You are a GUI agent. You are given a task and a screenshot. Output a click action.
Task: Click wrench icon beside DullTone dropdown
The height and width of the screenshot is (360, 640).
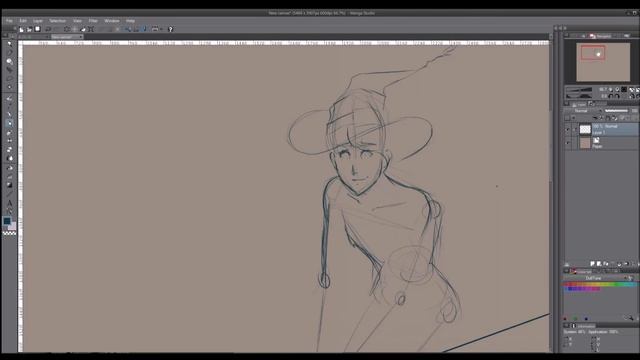[x=632, y=278]
